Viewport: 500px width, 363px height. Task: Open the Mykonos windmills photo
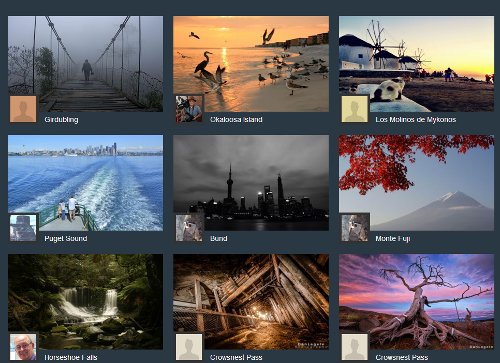pyautogui.click(x=416, y=64)
